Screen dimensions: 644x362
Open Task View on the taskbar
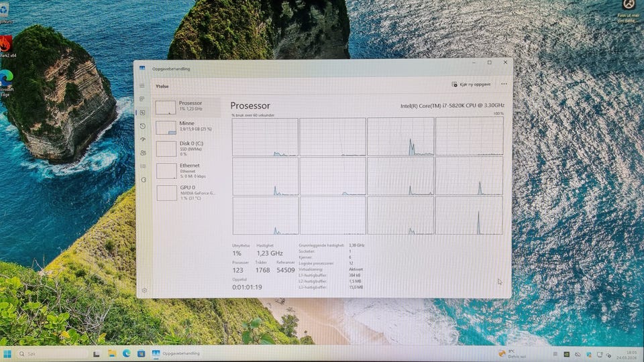(97, 354)
